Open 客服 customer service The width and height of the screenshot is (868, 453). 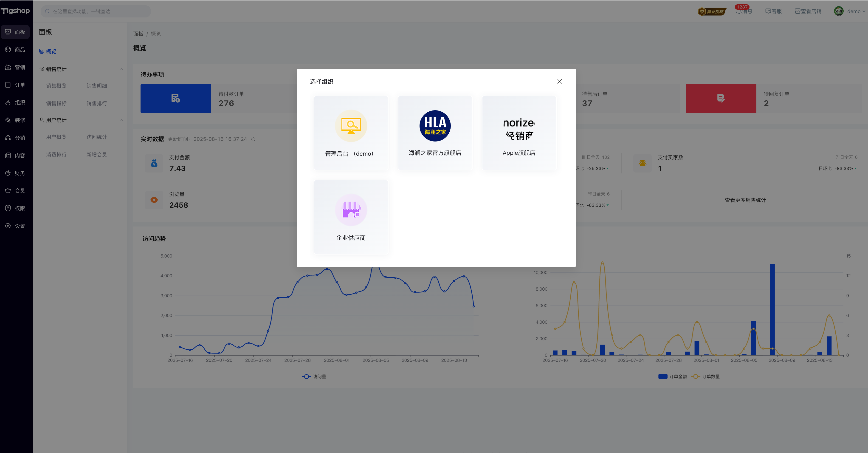(773, 11)
